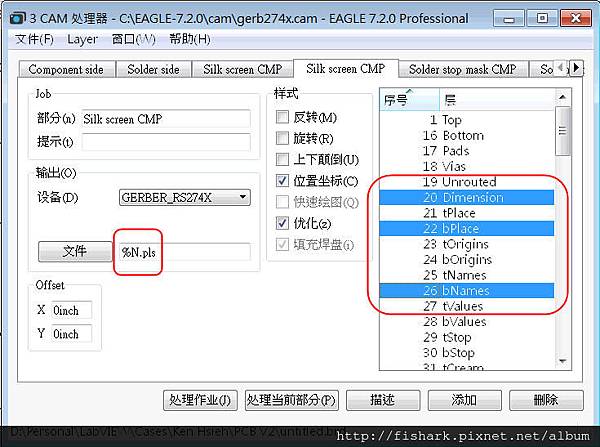This screenshot has height=447, width=600.
Task: Select layer 27 tValues
Action: [467, 306]
